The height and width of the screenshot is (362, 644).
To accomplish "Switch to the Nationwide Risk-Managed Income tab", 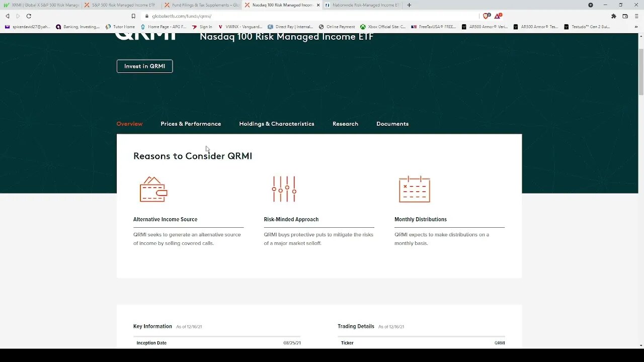I will [x=362, y=5].
